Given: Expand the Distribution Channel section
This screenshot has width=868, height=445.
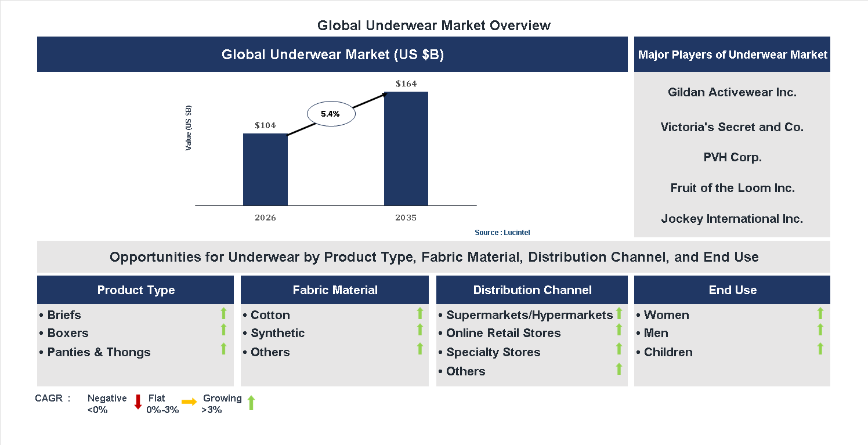Looking at the screenshot, I should click(532, 290).
